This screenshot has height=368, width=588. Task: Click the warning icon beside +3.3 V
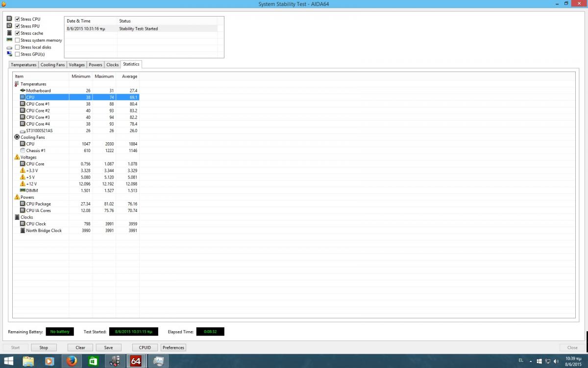click(x=23, y=170)
